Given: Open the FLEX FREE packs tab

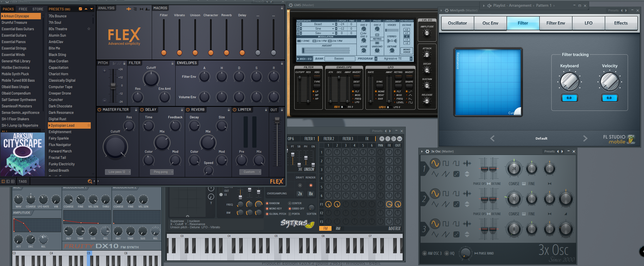Looking at the screenshot, I should [x=23, y=9].
